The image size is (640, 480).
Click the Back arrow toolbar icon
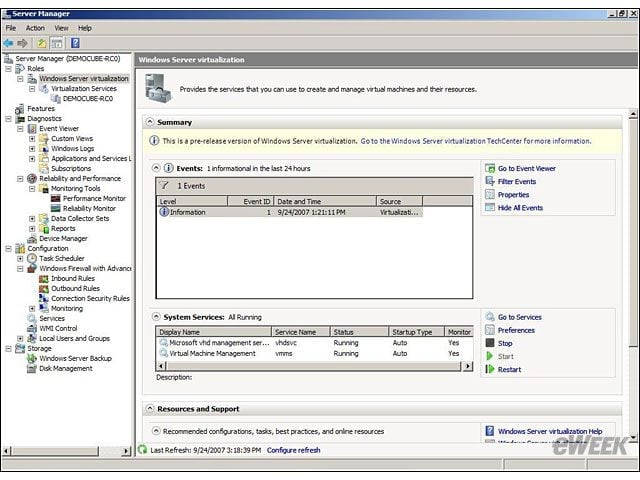pyautogui.click(x=8, y=43)
